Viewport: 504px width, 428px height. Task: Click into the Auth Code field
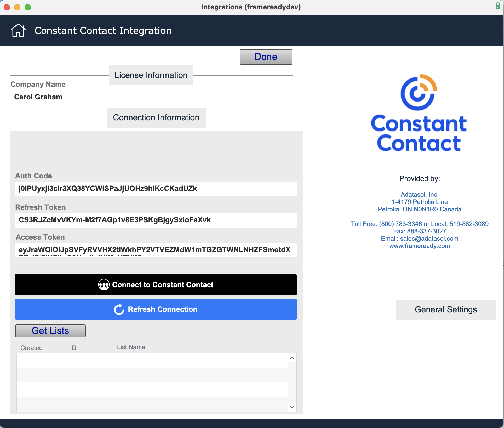tap(156, 189)
